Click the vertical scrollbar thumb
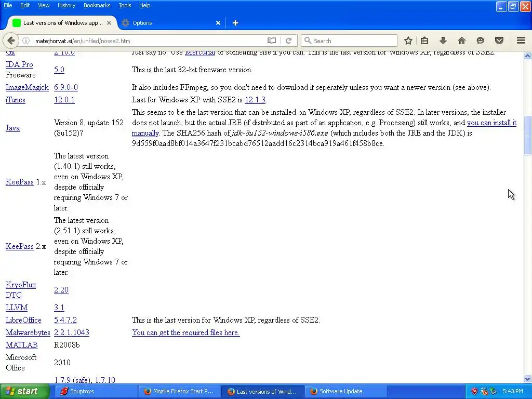This screenshot has height=399, width=532. pos(528,135)
